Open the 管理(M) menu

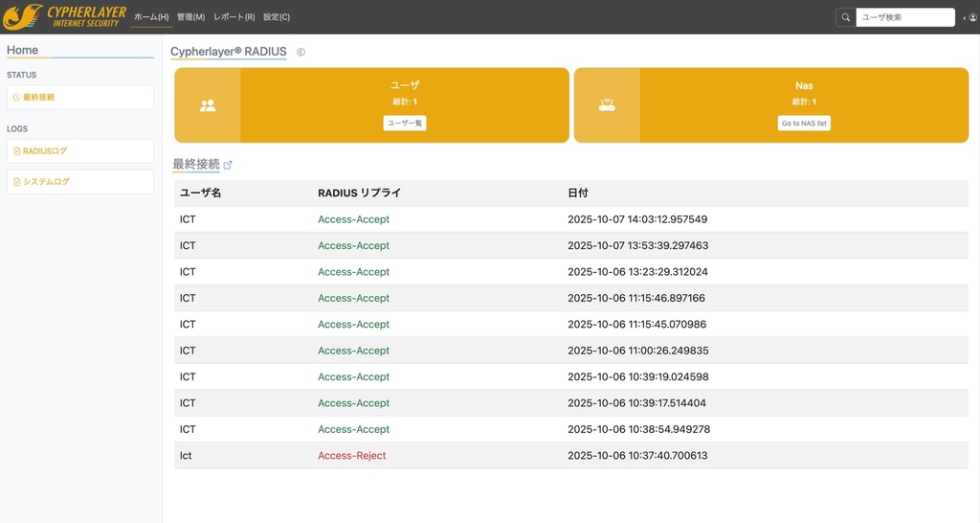(x=190, y=17)
